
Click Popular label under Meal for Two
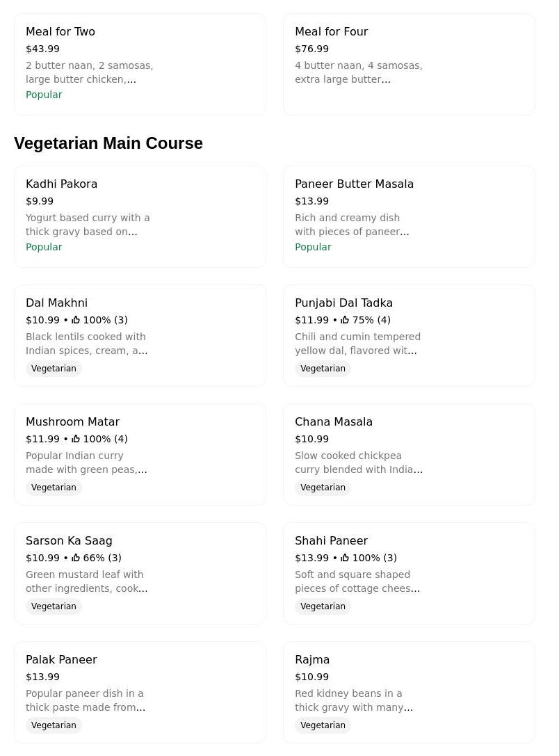coord(44,95)
